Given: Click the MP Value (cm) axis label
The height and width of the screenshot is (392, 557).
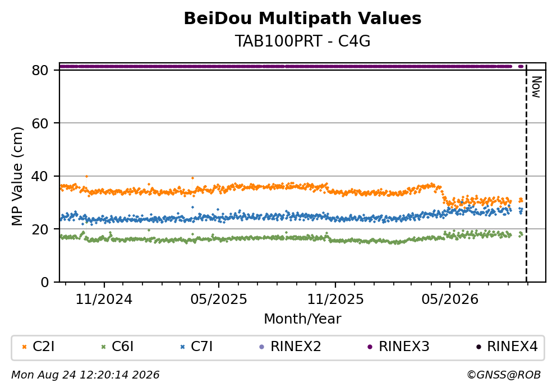Looking at the screenshot, I should pos(17,177).
